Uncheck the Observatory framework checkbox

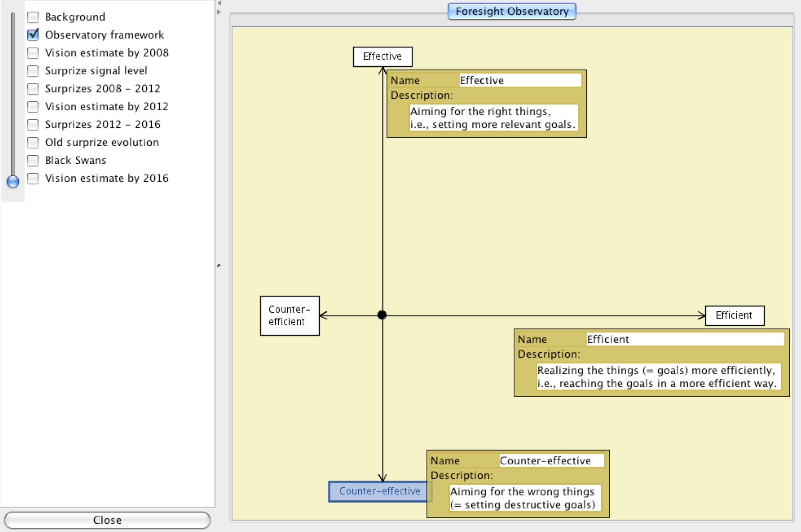(33, 35)
